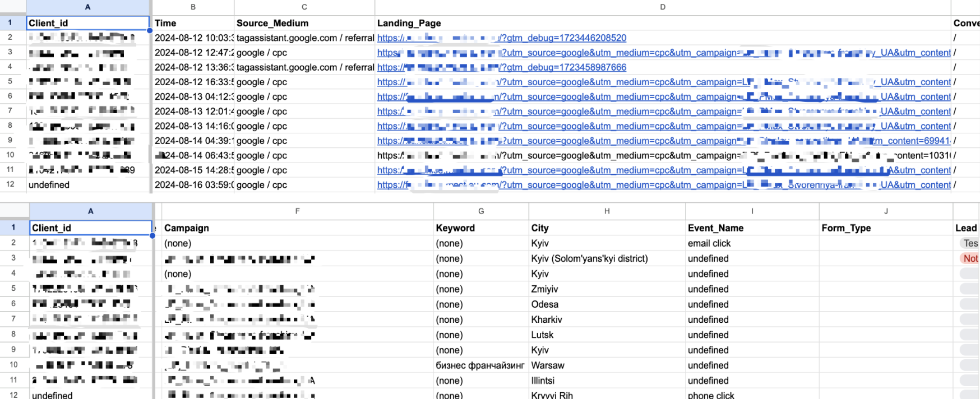
Task: Select the empty Form_Type cell in email click row
Action: [x=886, y=243]
